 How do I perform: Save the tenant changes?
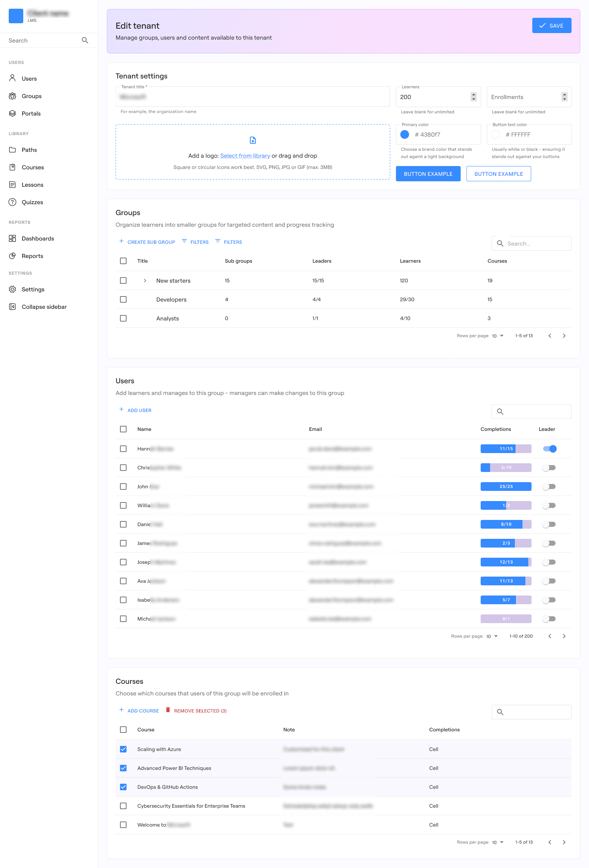coord(551,25)
